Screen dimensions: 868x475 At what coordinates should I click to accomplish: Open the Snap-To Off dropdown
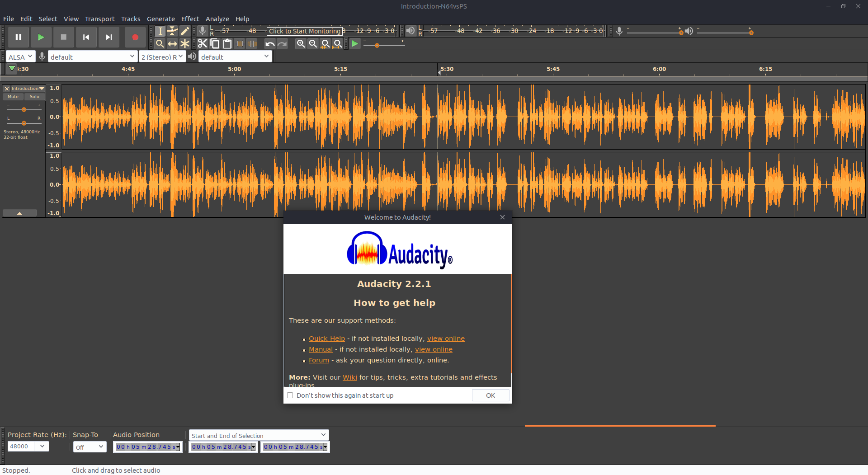(90, 447)
